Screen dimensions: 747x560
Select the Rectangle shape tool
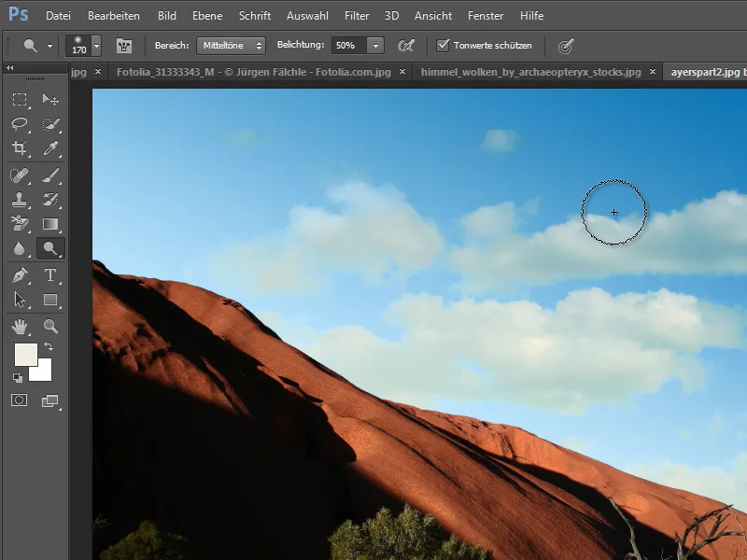point(50,300)
